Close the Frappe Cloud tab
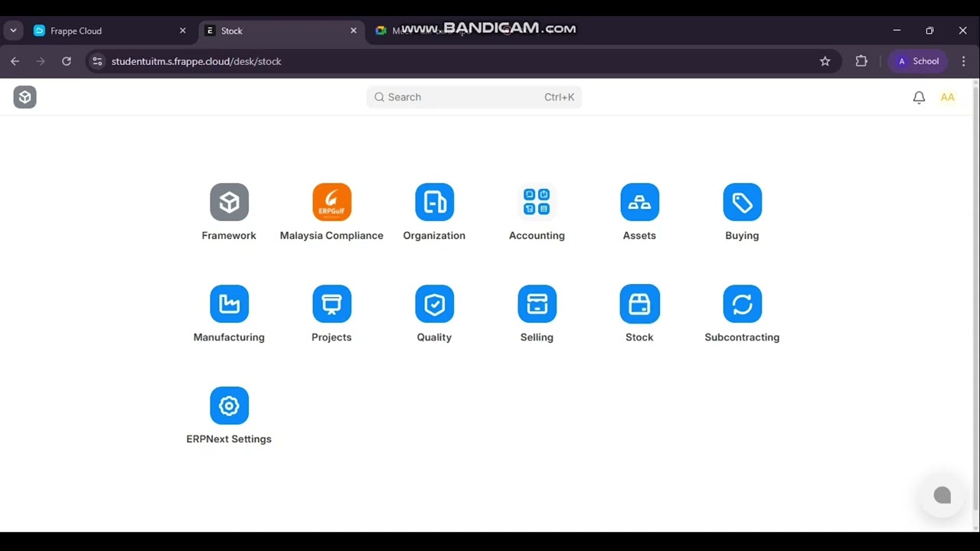Image resolution: width=980 pixels, height=551 pixels. coord(183,31)
